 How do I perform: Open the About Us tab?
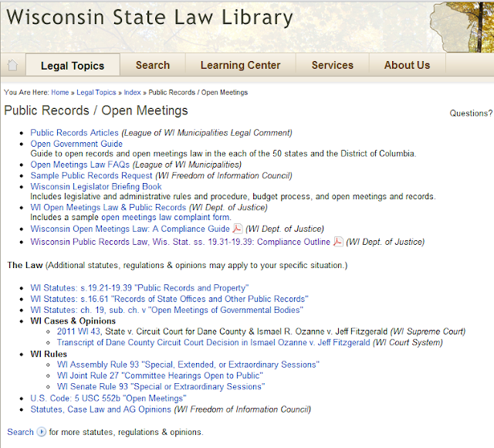click(x=407, y=65)
